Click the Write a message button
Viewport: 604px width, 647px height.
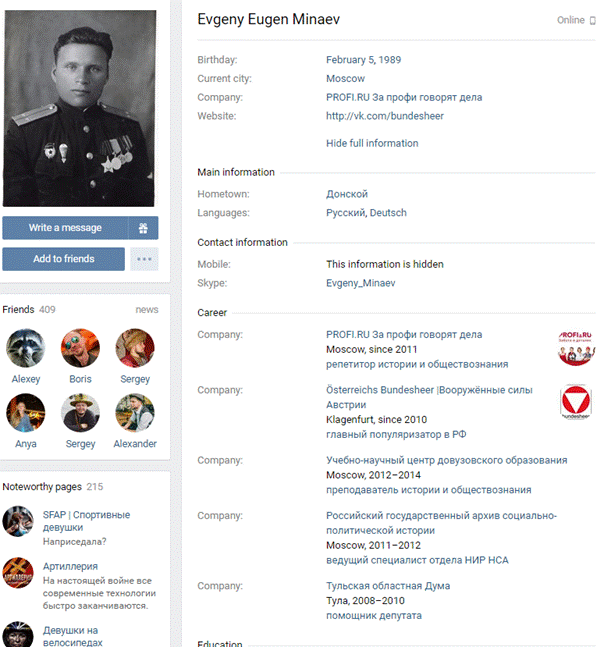click(65, 228)
